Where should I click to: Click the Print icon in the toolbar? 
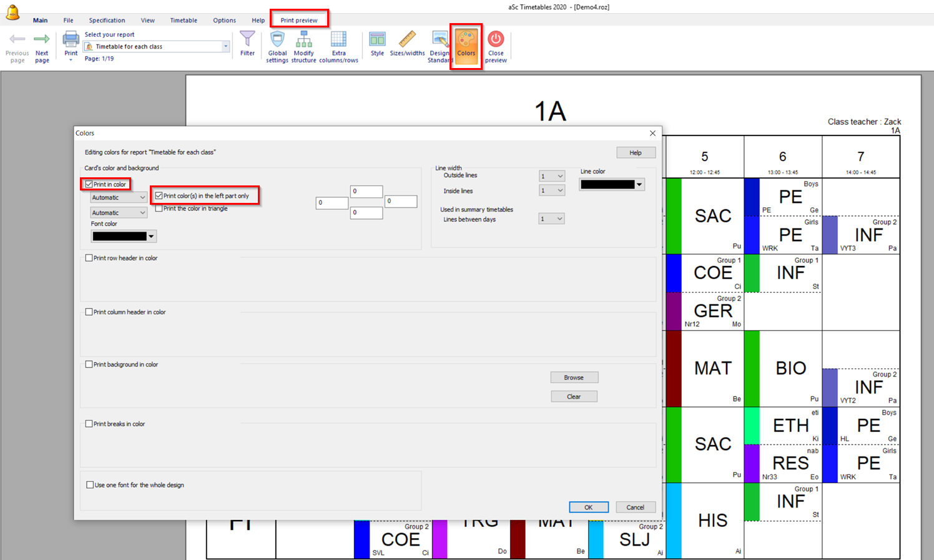[x=71, y=41]
